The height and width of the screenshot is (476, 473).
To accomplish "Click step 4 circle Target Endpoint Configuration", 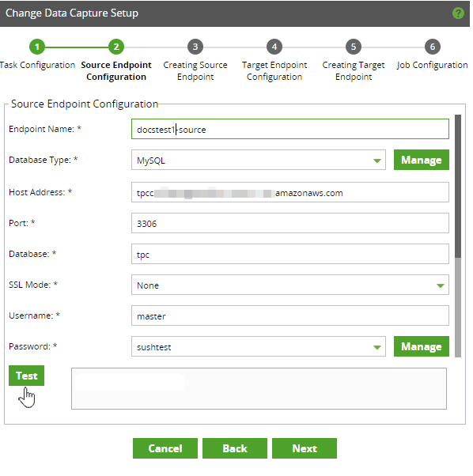I will 274,47.
